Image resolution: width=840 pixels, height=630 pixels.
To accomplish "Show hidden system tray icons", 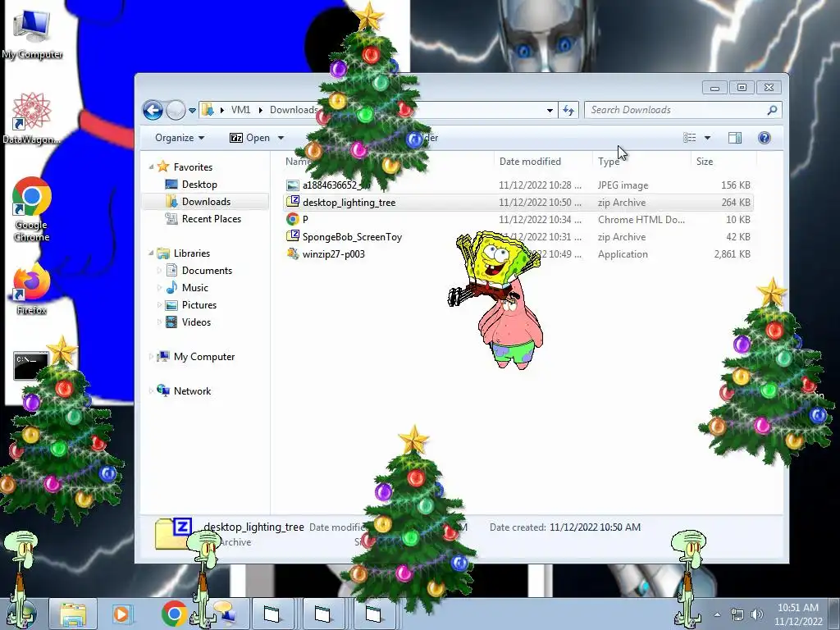I will 717,614.
